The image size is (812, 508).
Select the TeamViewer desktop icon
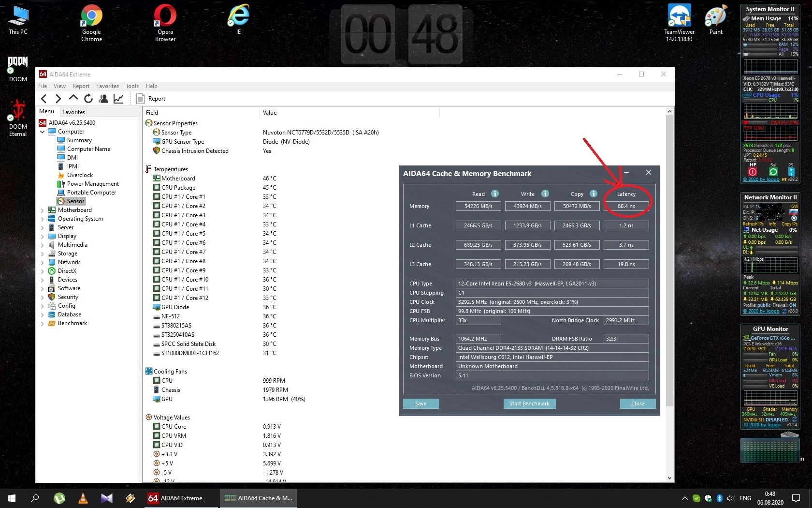(x=679, y=23)
